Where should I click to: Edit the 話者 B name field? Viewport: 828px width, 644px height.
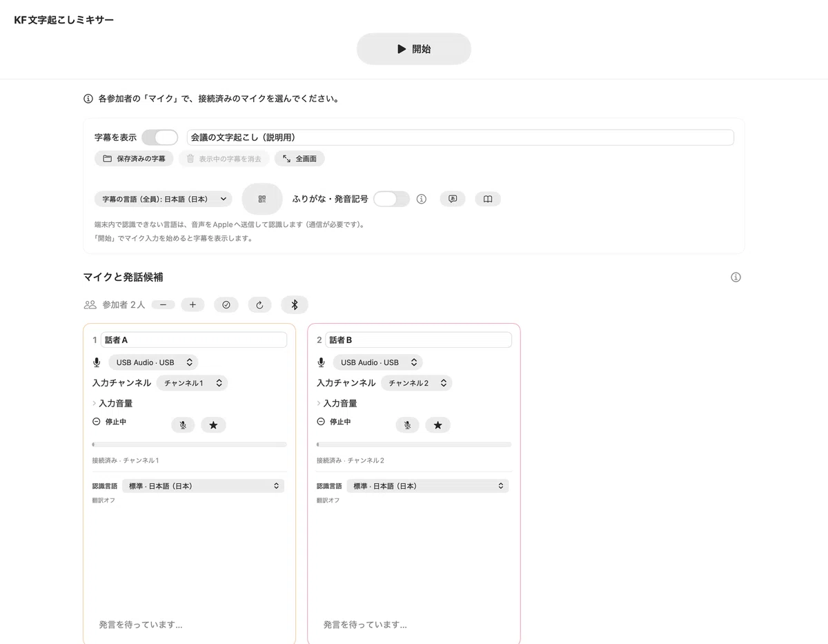pos(419,340)
